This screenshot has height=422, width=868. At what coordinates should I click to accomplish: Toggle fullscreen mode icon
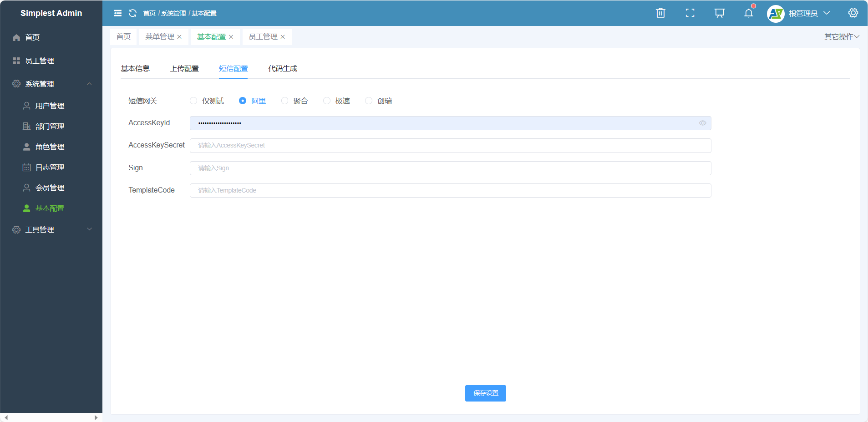(x=690, y=13)
